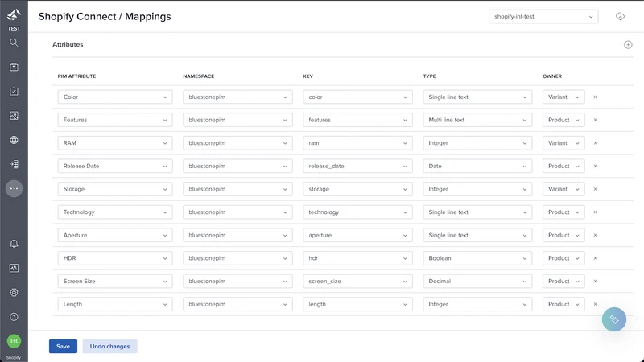The width and height of the screenshot is (644, 362).
Task: Click the cloud sync icon in header
Action: coord(620,16)
